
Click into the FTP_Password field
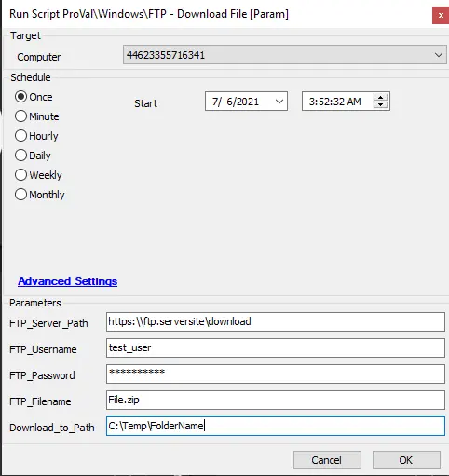coord(276,374)
